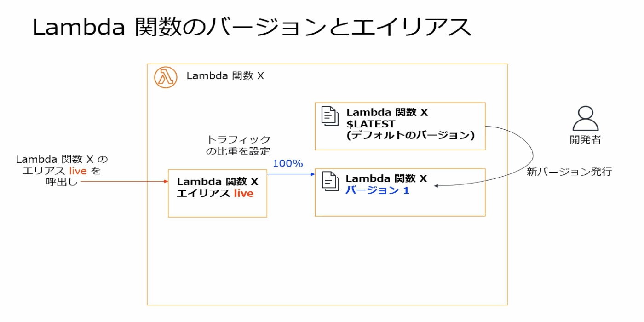Select the red arrow pointing to alias box
644x322 pixels.
pos(124,182)
